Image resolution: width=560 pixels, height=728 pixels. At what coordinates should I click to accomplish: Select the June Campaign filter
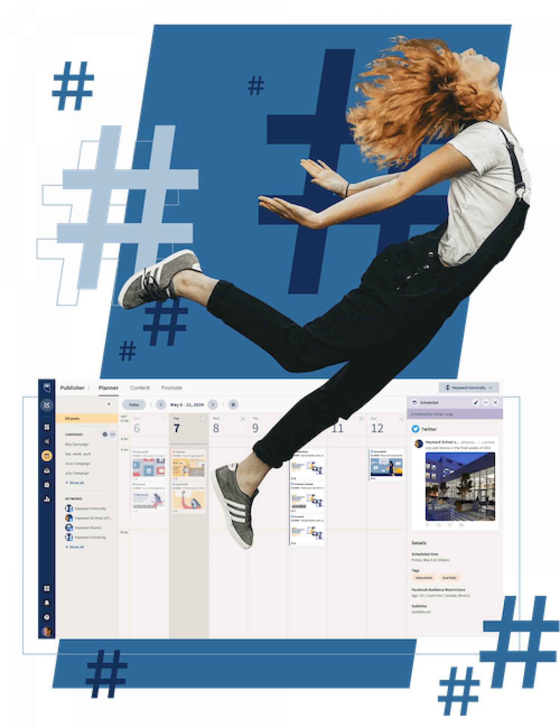click(78, 464)
